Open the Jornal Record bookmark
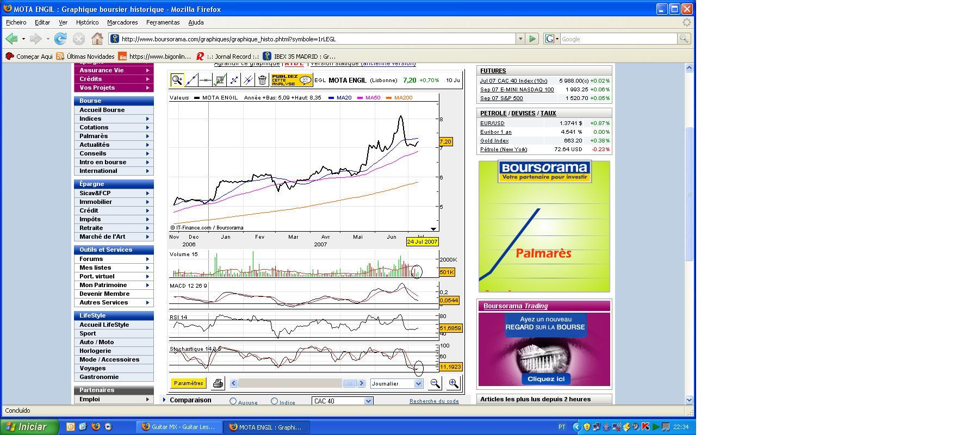Viewport: 980px width, 435px height. tap(227, 56)
